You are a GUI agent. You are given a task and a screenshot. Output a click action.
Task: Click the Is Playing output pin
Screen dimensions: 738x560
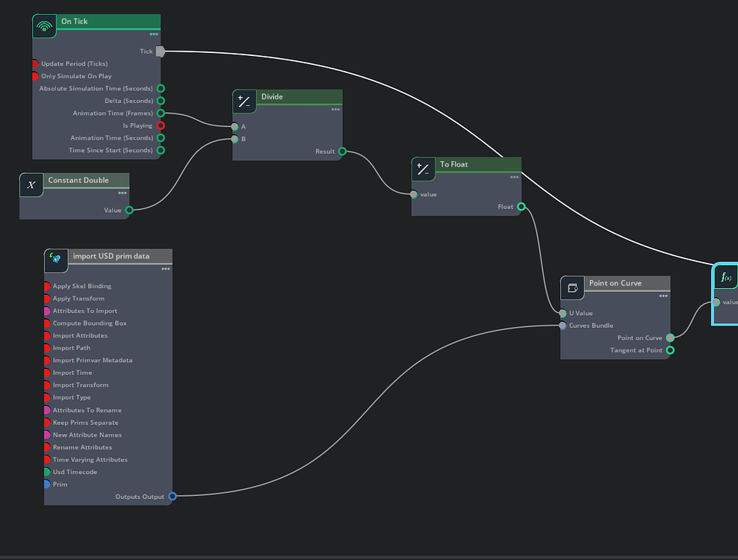161,125
